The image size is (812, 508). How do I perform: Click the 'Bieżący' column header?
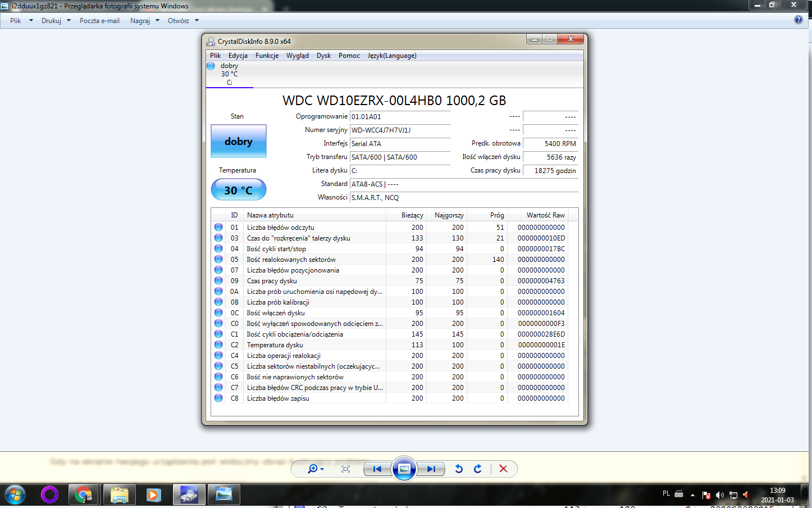(406, 215)
